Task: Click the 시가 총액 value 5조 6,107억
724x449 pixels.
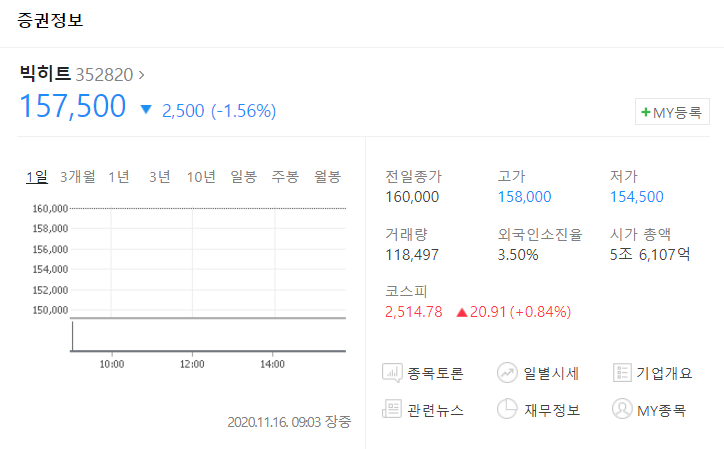Action: click(650, 255)
